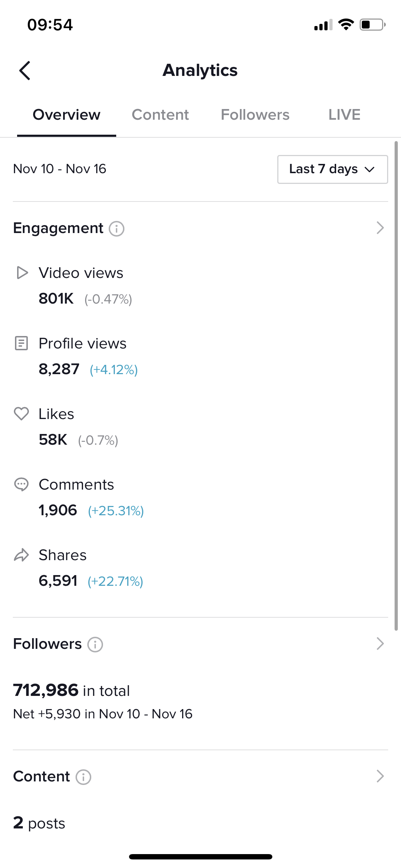Tap the Likes heart icon

(x=21, y=414)
